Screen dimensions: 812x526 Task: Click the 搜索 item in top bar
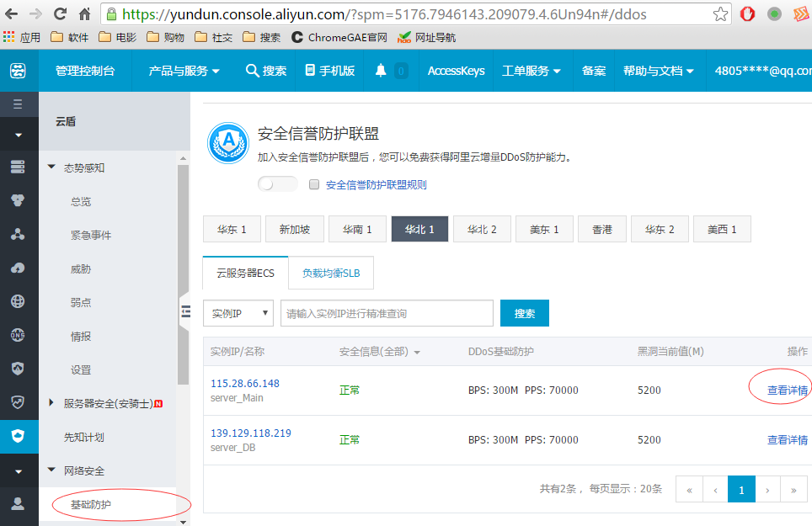(266, 71)
